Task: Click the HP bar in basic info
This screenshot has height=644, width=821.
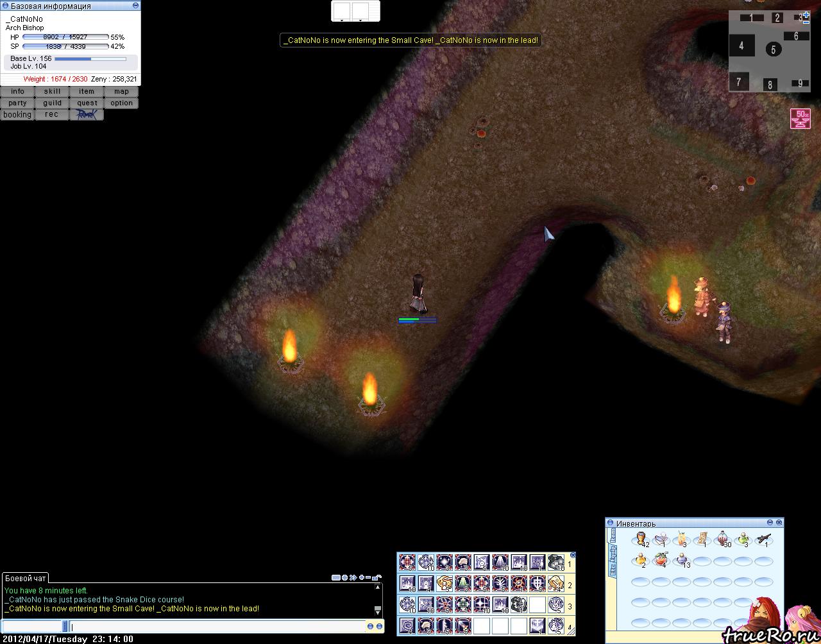Action: point(65,37)
